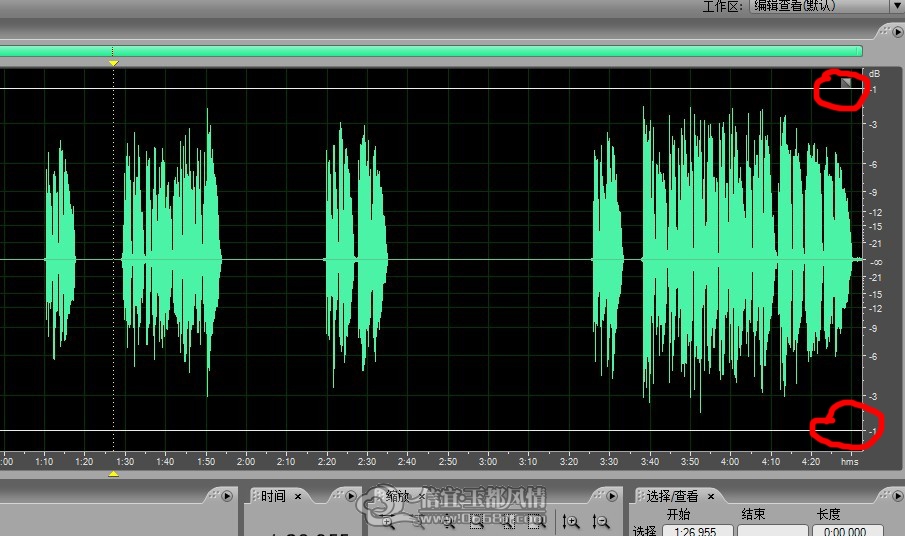
Task: Click the right edge handle of the green zoom bar
Action: coord(859,51)
